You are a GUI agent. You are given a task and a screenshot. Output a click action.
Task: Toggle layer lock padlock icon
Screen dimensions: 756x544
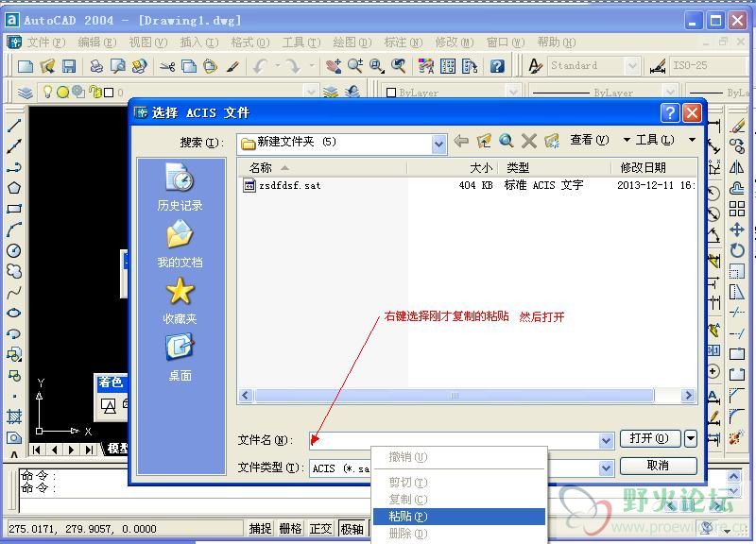(x=94, y=92)
